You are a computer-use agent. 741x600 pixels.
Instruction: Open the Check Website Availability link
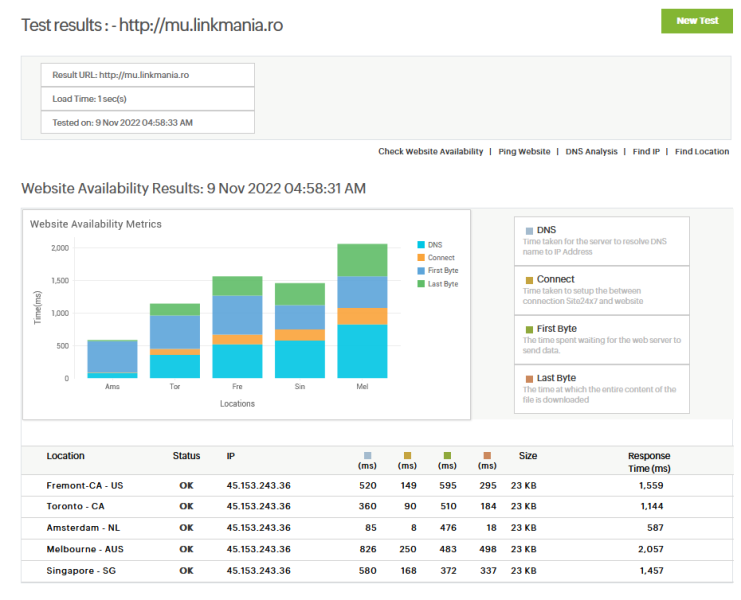tap(430, 152)
